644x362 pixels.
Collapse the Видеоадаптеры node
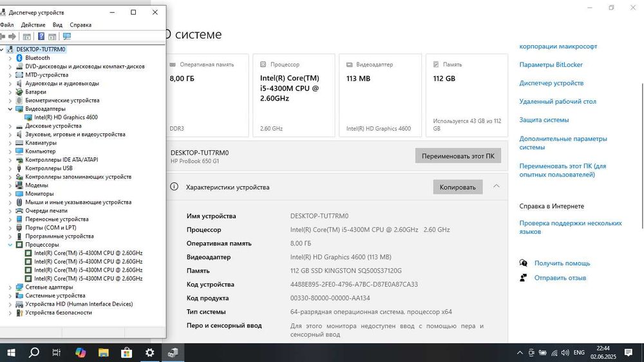click(x=10, y=109)
